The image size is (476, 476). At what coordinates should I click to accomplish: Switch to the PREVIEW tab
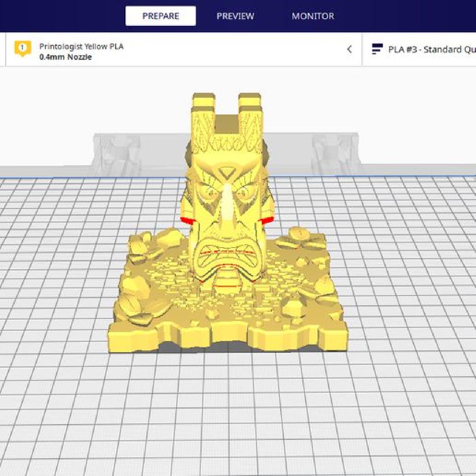236,16
